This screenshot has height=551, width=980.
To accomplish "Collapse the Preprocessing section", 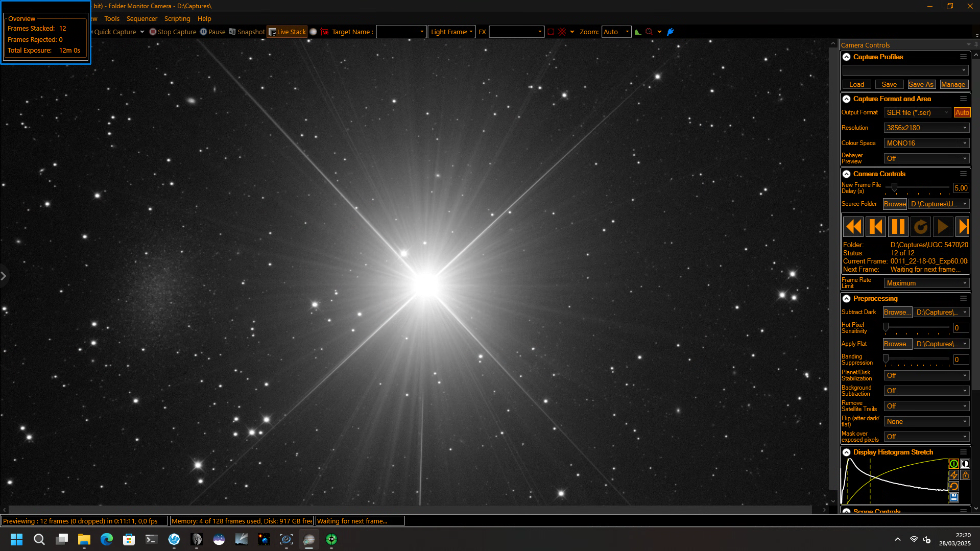I will point(847,299).
